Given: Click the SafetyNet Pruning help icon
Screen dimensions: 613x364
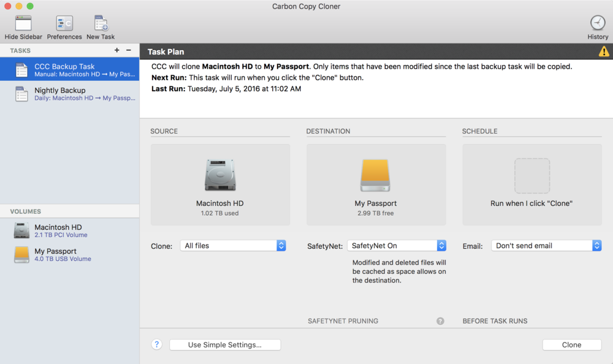Looking at the screenshot, I should point(440,321).
